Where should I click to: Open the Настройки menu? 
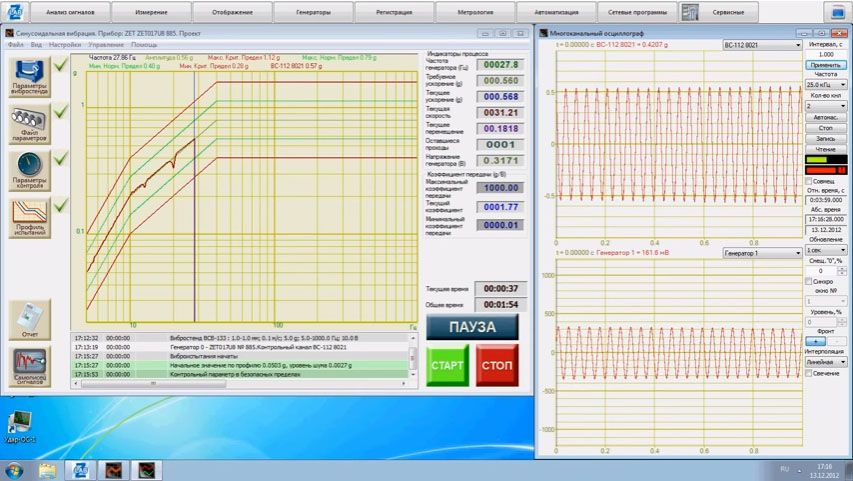[65, 45]
